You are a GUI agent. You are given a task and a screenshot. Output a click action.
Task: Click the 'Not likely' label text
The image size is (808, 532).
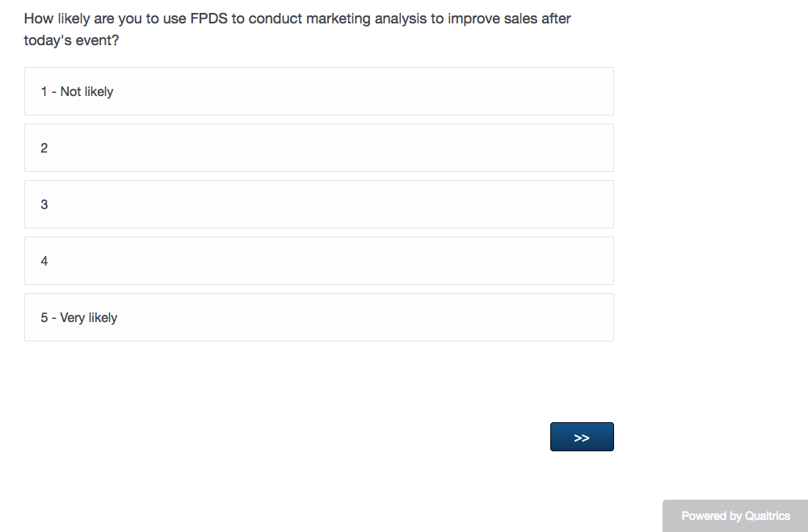click(86, 91)
